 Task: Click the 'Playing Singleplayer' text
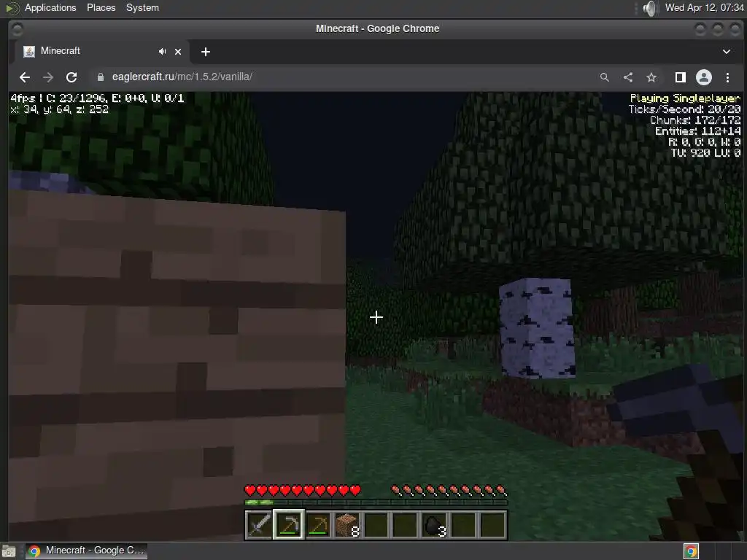click(x=685, y=98)
